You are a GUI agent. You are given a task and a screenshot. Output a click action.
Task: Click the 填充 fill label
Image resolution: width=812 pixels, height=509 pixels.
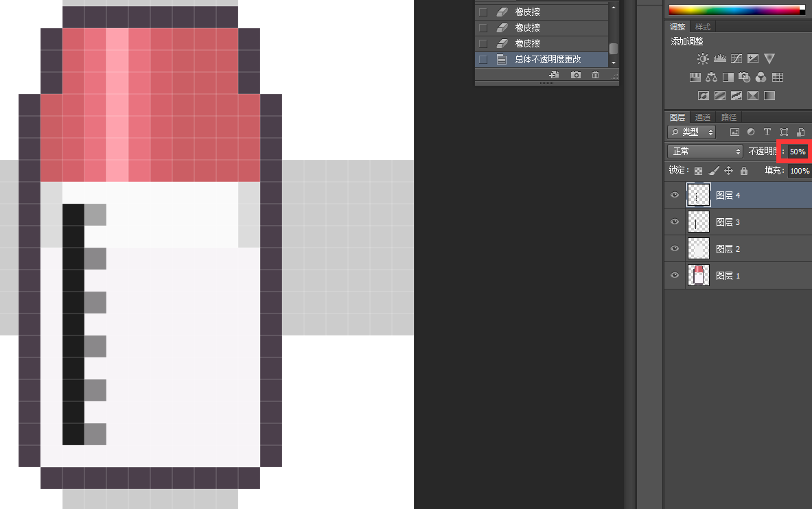tap(775, 170)
